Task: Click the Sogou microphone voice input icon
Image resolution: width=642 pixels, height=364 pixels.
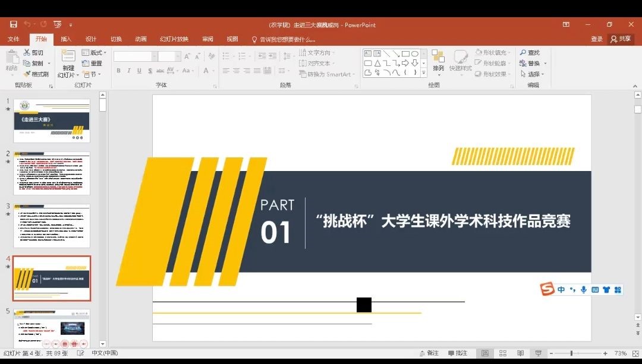Action: [x=583, y=290]
